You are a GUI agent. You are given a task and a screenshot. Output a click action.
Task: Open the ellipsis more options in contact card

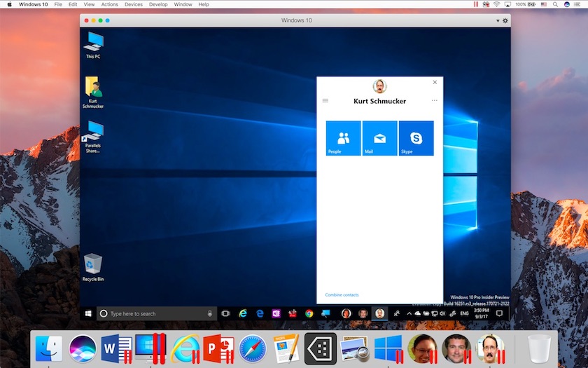tap(434, 101)
